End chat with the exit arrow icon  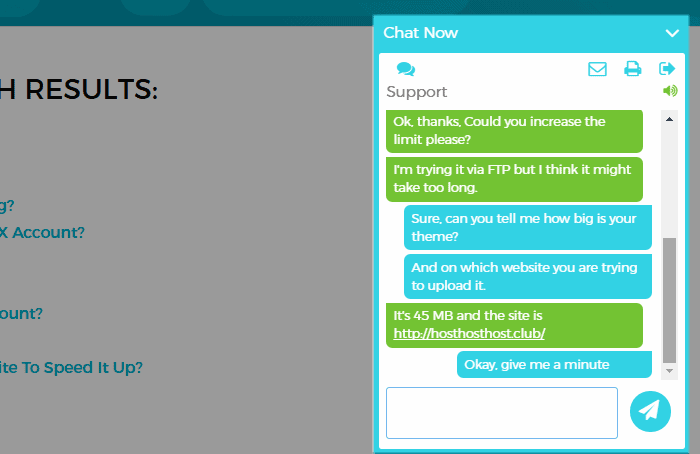[x=667, y=69]
